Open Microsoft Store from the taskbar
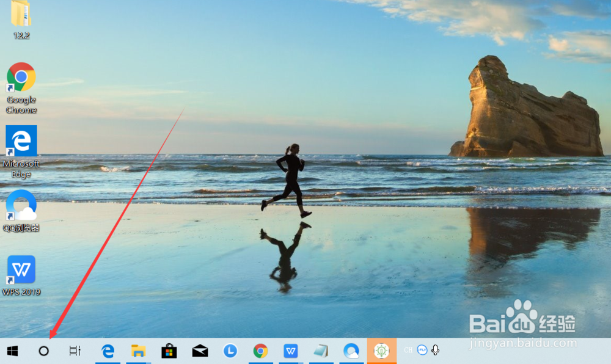 pos(169,351)
